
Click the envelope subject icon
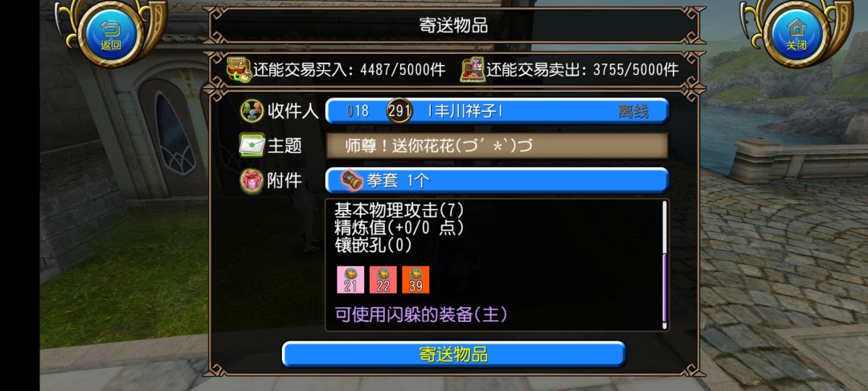coord(252,146)
